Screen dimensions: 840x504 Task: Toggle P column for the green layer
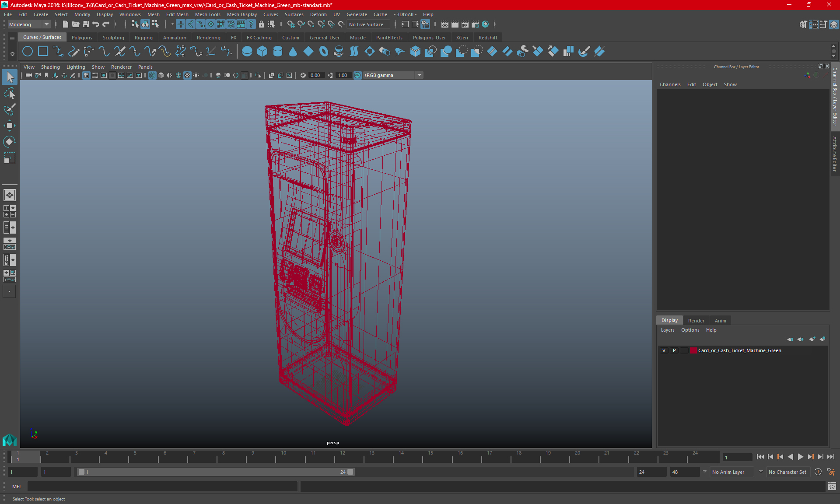(674, 350)
